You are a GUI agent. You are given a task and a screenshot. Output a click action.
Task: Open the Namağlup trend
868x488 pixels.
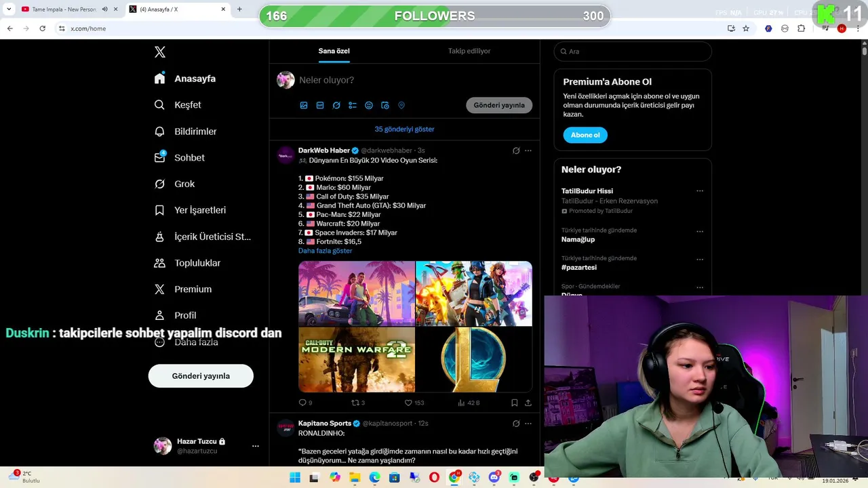(x=578, y=239)
